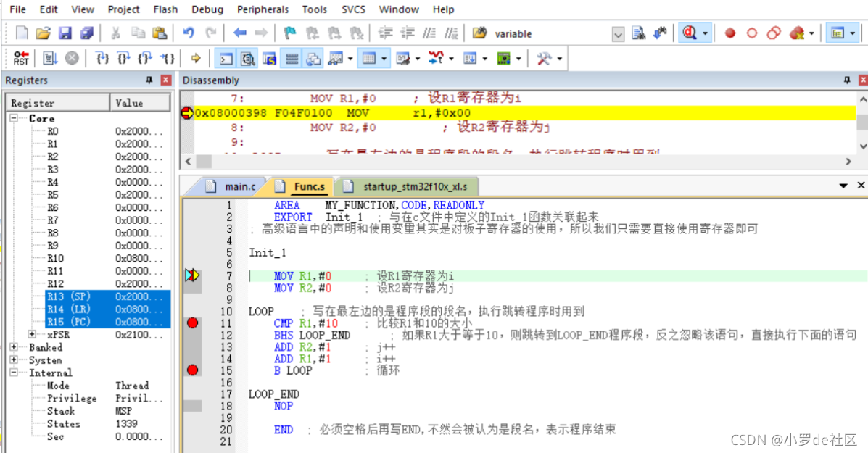Click the Register column header
Image resolution: width=868 pixels, height=453 pixels.
58,103
